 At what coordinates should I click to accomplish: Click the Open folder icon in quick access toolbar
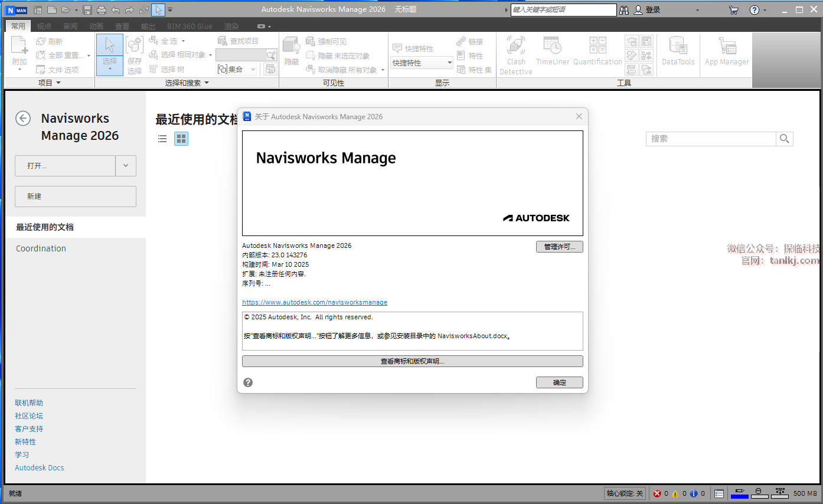point(66,10)
